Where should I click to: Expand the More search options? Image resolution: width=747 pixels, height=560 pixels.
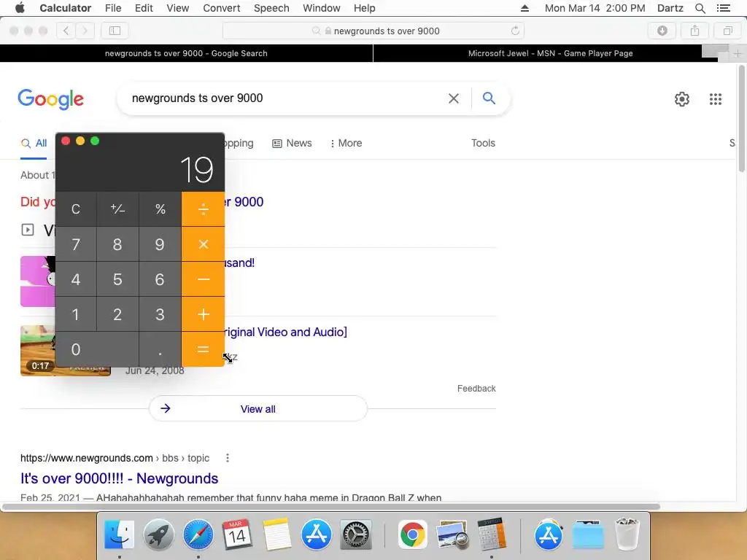(x=346, y=144)
